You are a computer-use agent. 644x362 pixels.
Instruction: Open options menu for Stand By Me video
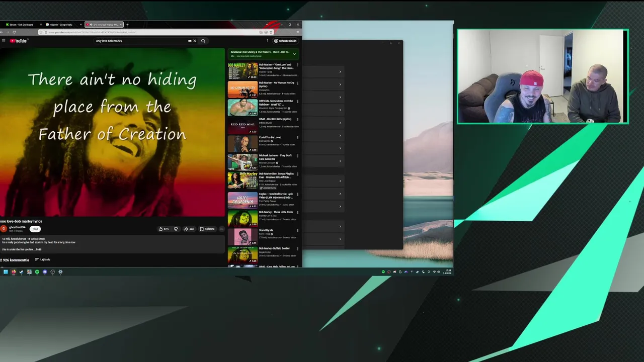297,230
